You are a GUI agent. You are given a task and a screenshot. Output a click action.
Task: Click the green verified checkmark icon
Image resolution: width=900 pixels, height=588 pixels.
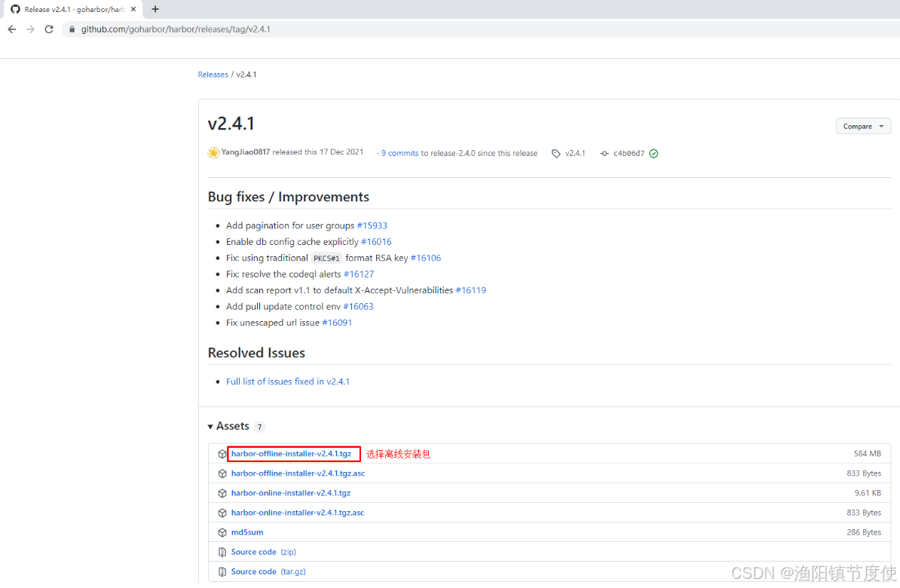coord(654,153)
